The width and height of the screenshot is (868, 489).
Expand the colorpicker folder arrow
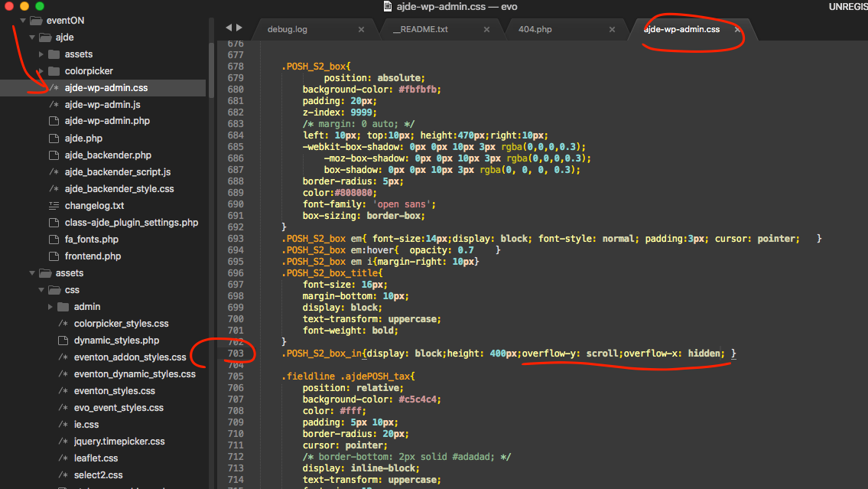[41, 71]
